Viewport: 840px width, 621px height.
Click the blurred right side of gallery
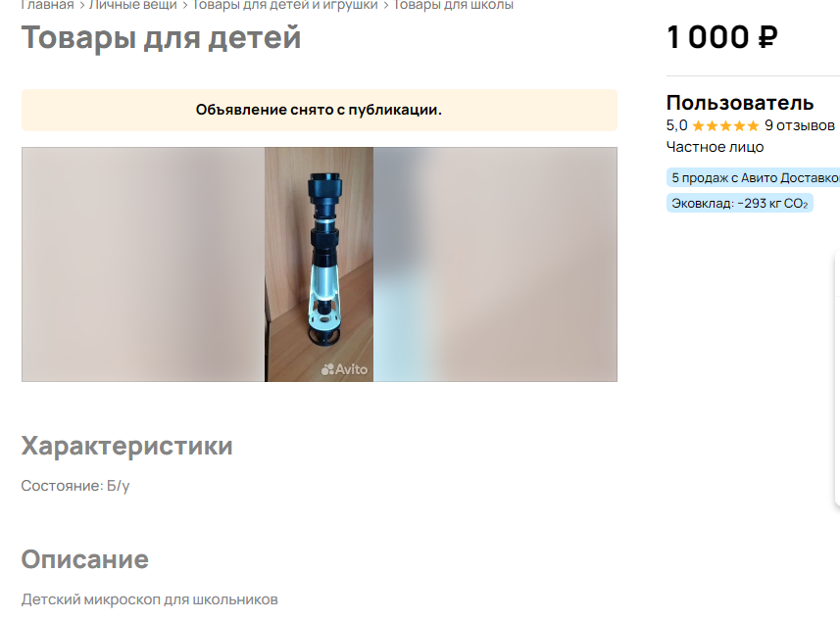495,263
